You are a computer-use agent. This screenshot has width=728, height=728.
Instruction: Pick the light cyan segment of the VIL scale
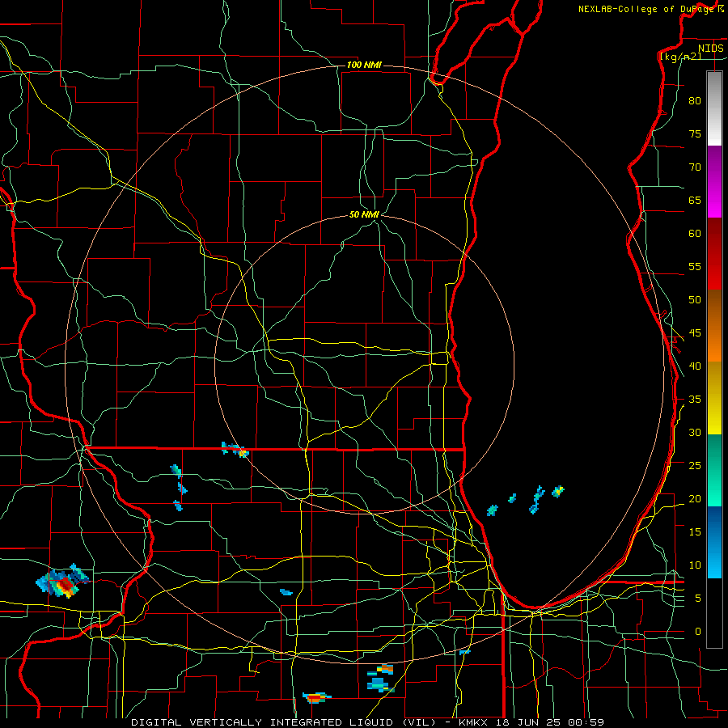click(714, 560)
